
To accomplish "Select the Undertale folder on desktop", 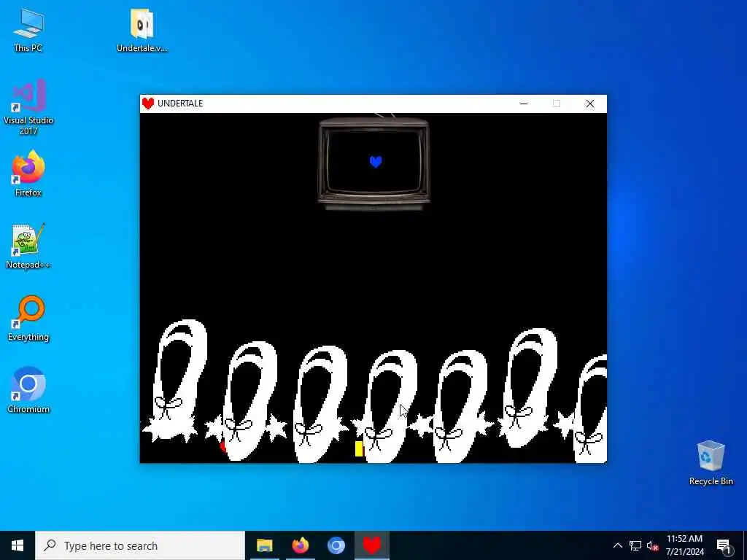I will click(x=142, y=31).
